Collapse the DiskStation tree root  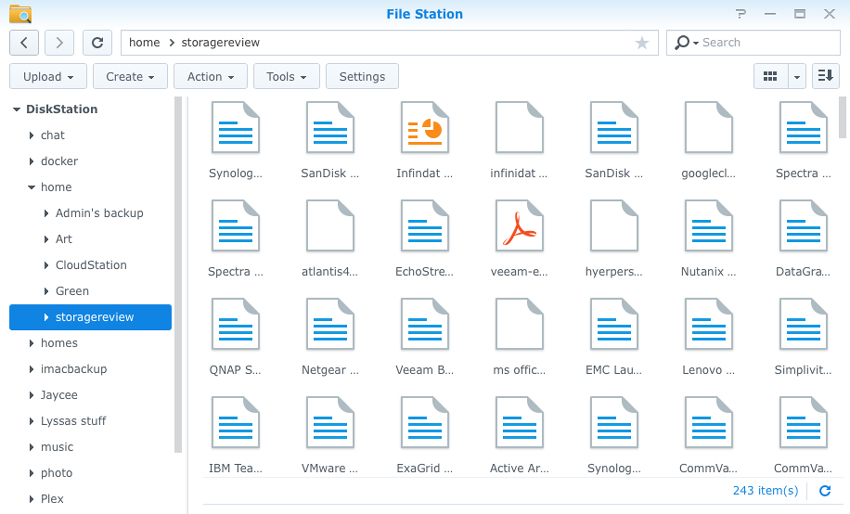17,110
